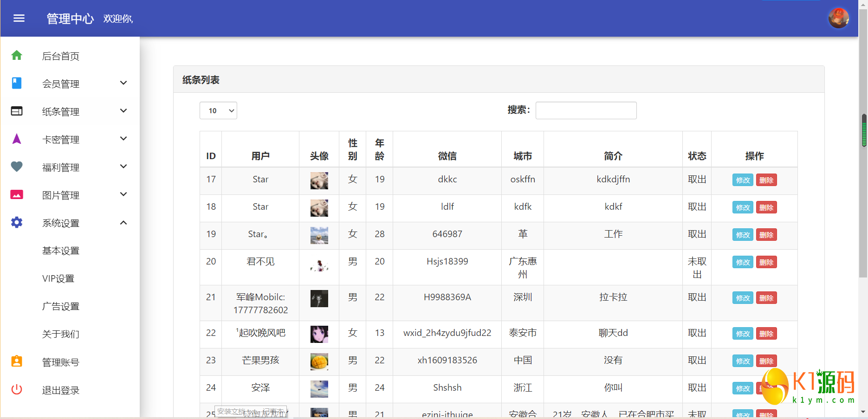
Task: Click 删除 button for ID 20 row
Action: point(766,262)
